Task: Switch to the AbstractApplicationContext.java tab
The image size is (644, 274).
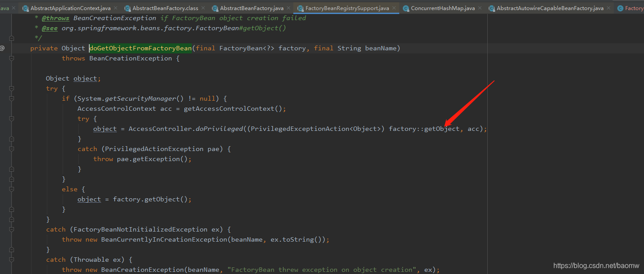Action: [x=70, y=8]
